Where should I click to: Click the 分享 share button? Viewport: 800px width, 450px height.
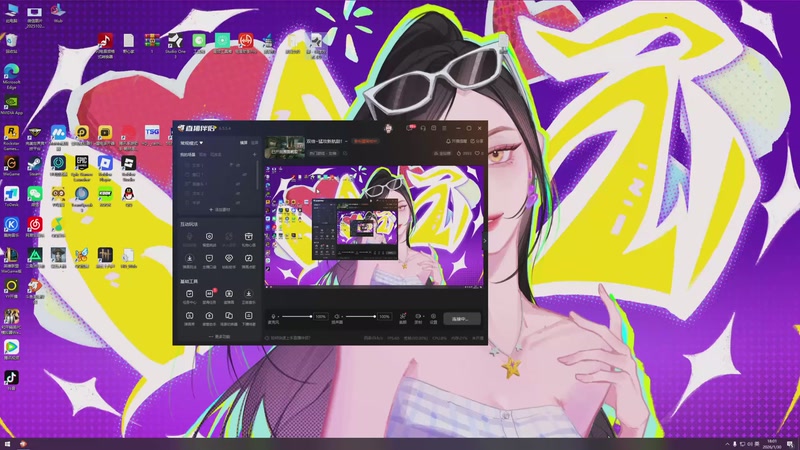(477, 141)
